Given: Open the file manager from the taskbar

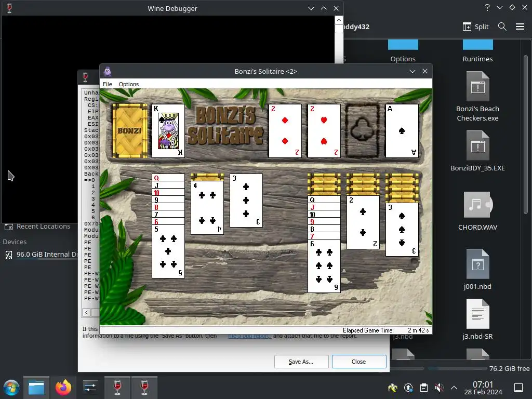Looking at the screenshot, I should coord(36,388).
